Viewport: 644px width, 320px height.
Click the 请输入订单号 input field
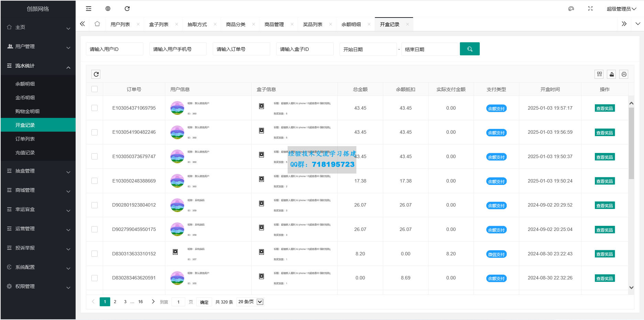(241, 49)
